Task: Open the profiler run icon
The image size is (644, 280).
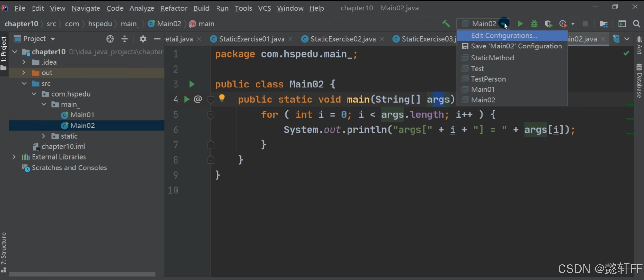Action: click(563, 24)
